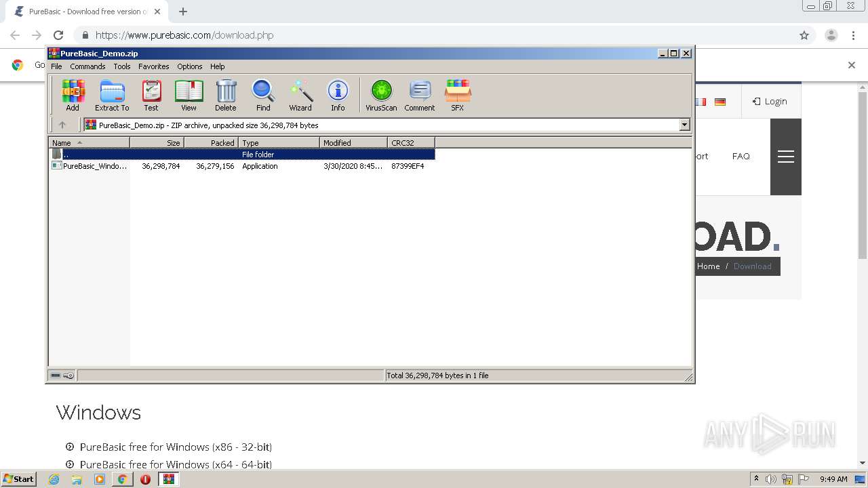This screenshot has width=868, height=488.
Task: Open the Options menu
Action: point(190,66)
